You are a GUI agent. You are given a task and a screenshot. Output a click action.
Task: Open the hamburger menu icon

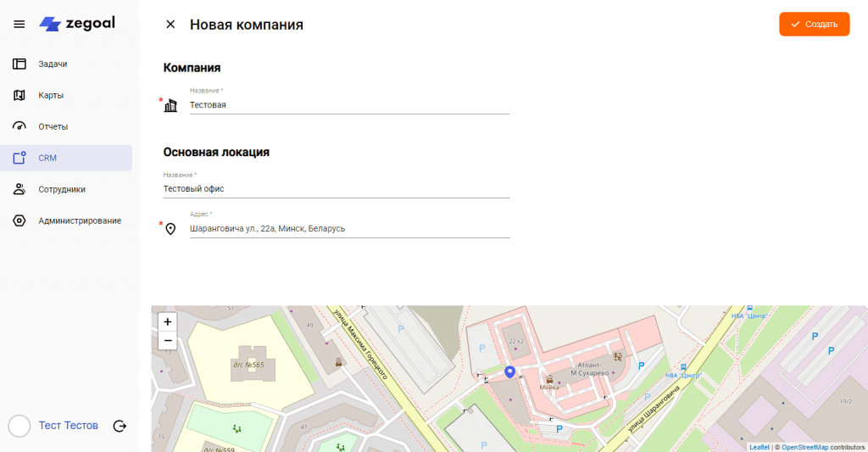pyautogui.click(x=19, y=24)
